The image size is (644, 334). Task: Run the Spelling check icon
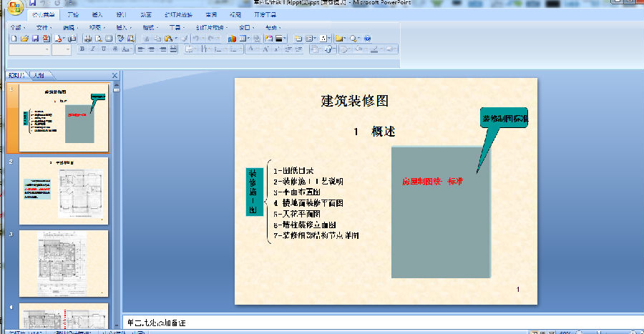(x=120, y=39)
